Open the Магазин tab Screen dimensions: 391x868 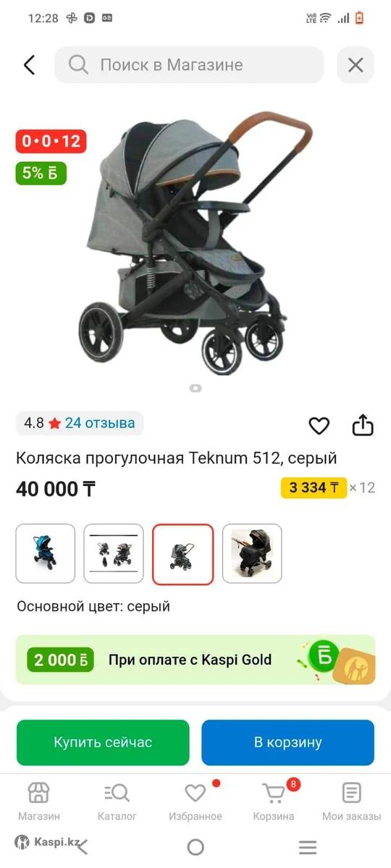pos(39,801)
